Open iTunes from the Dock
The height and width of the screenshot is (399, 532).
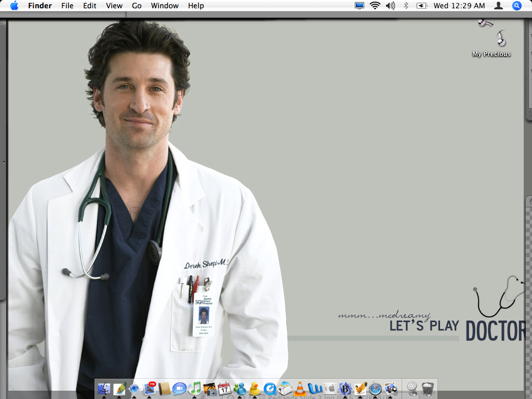pyautogui.click(x=194, y=389)
